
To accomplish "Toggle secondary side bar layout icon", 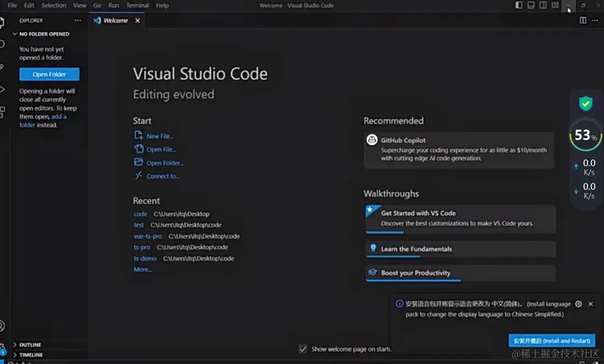I will [543, 5].
